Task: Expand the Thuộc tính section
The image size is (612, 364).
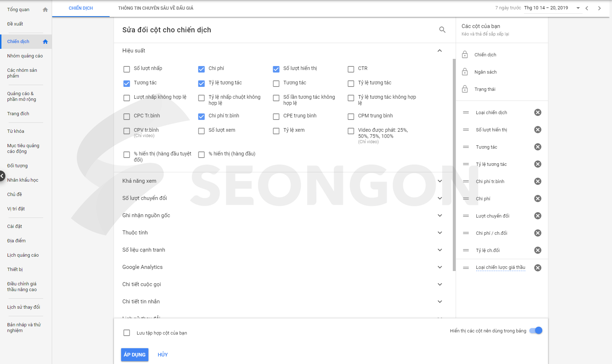Action: 440,233
